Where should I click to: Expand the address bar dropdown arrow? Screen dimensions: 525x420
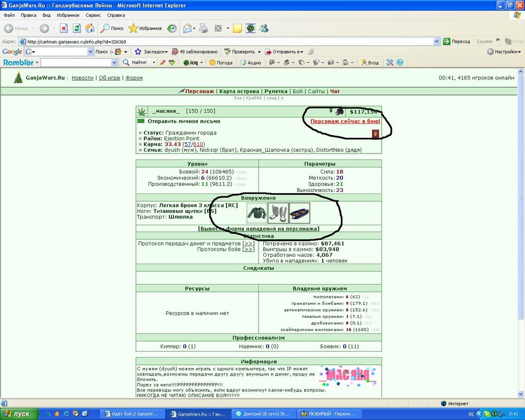[436, 42]
